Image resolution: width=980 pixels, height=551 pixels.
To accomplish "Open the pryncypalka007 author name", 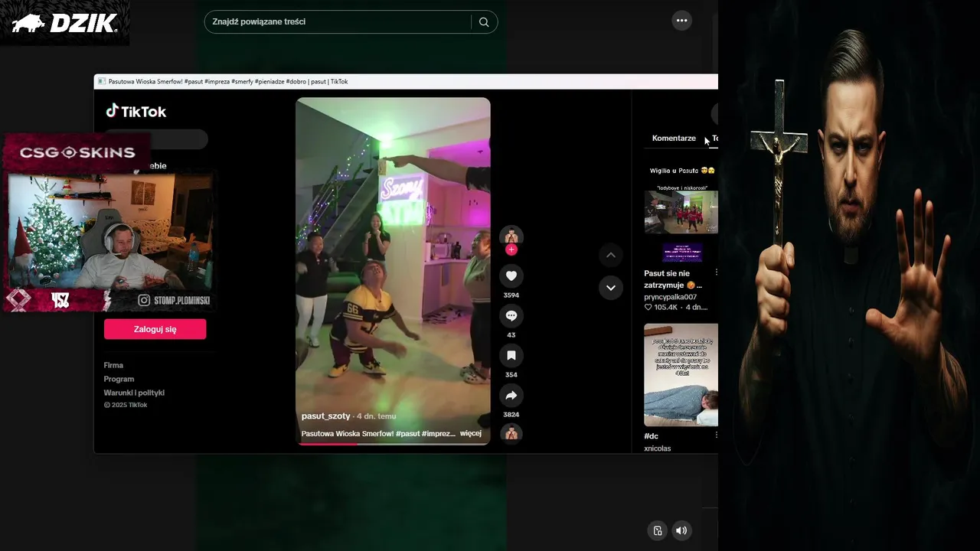I will pyautogui.click(x=670, y=296).
